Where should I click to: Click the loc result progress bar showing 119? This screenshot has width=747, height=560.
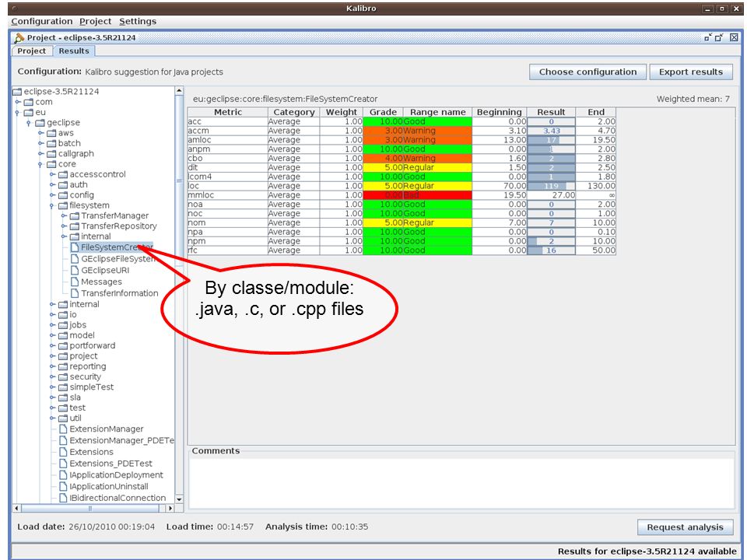tap(551, 186)
